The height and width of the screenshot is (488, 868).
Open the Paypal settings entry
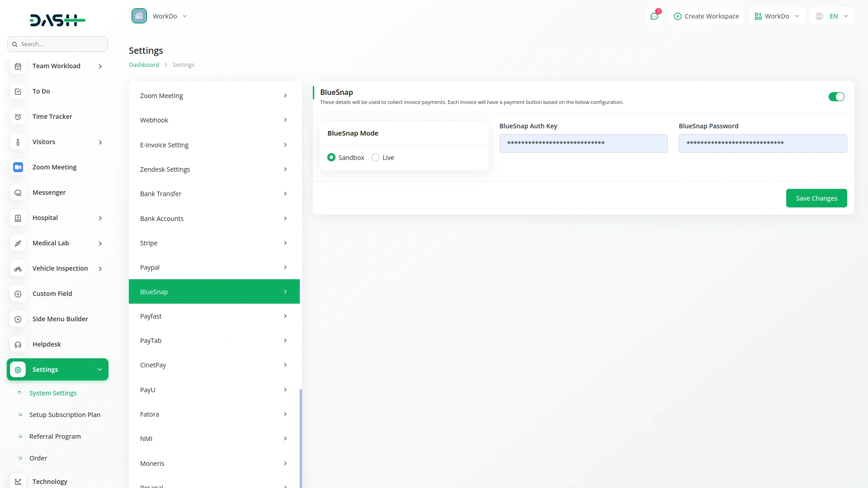214,267
